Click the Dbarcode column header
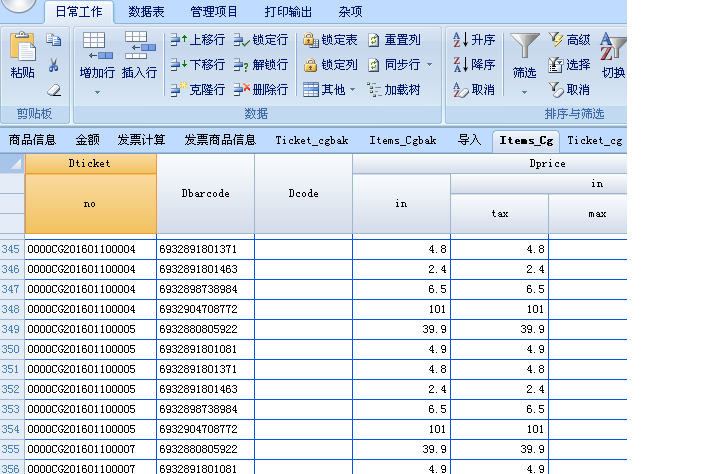The width and height of the screenshot is (720, 474). pyautogui.click(x=205, y=193)
